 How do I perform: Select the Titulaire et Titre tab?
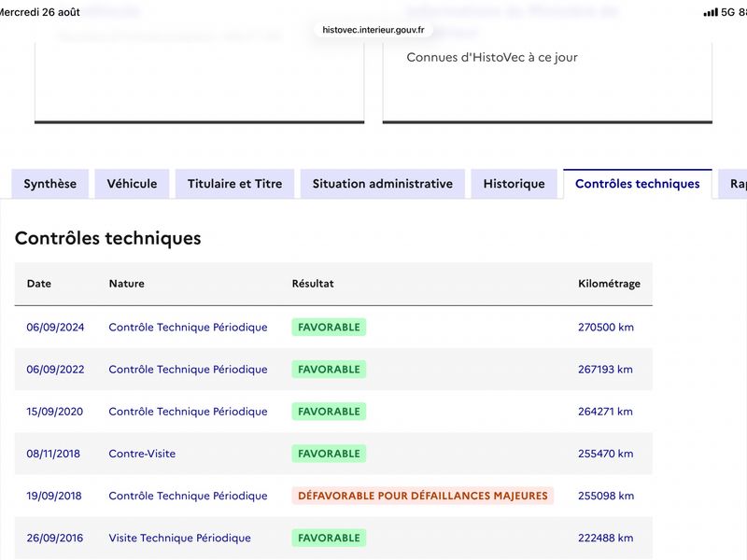coord(235,184)
